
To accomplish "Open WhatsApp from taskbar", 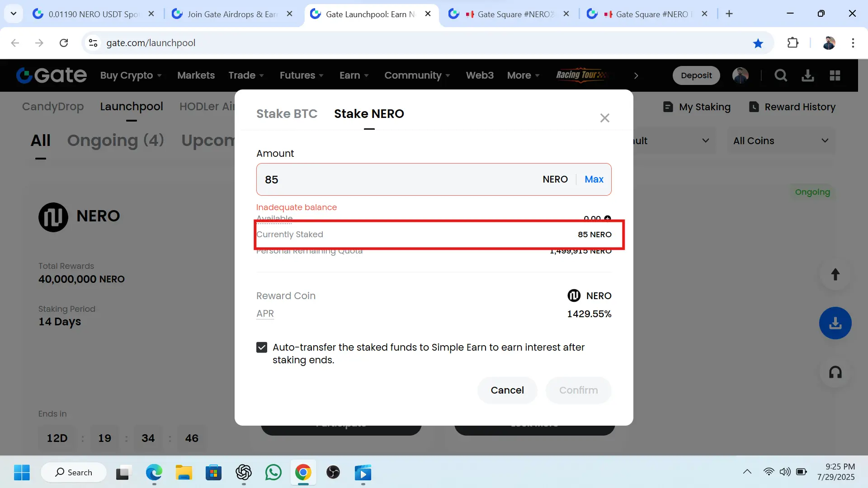I will pyautogui.click(x=274, y=473).
